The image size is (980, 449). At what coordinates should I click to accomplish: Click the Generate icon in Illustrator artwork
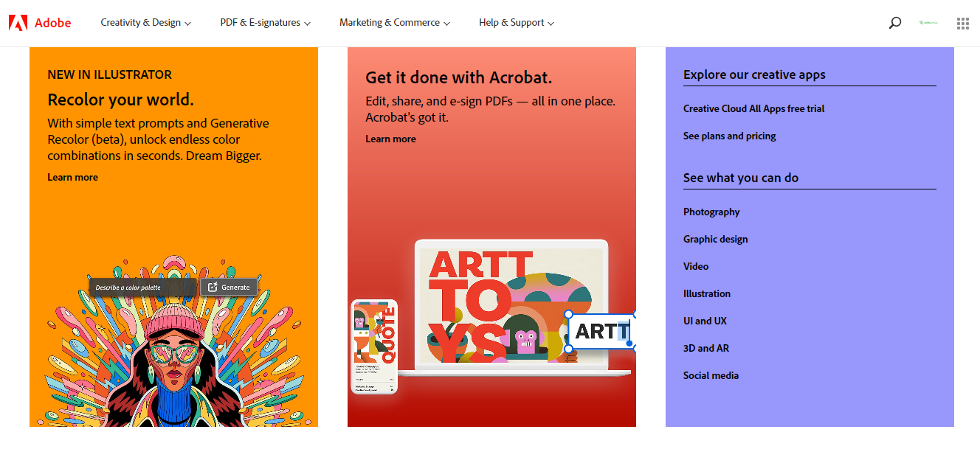coord(213,288)
